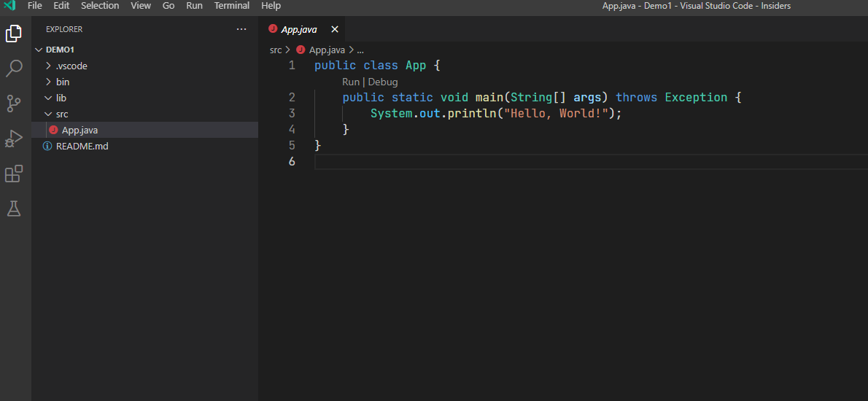
Task: Click the VS Code Insiders logo
Action: point(9,6)
